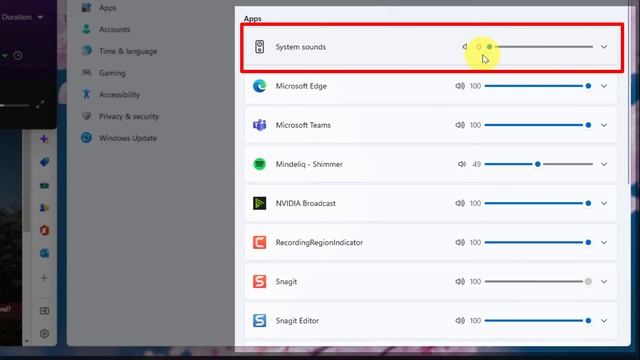The image size is (640, 360).
Task: Click Mindeliq - Shimmer volume slider
Action: [539, 164]
